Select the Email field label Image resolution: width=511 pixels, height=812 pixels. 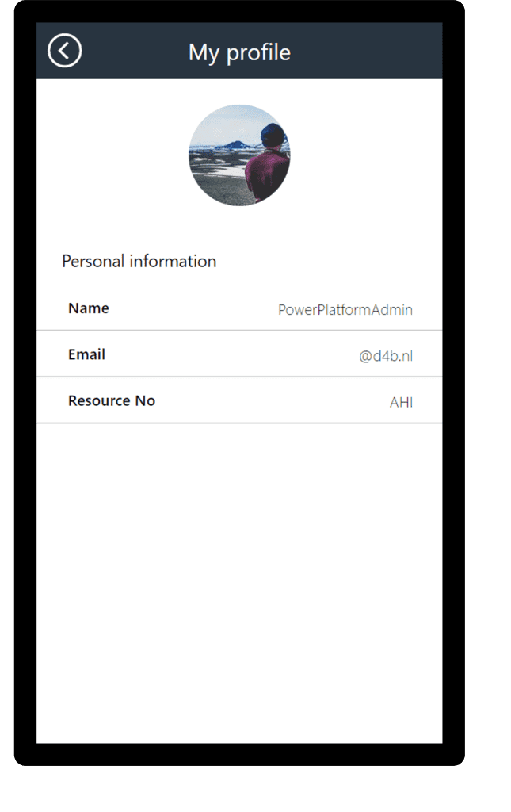coord(86,354)
